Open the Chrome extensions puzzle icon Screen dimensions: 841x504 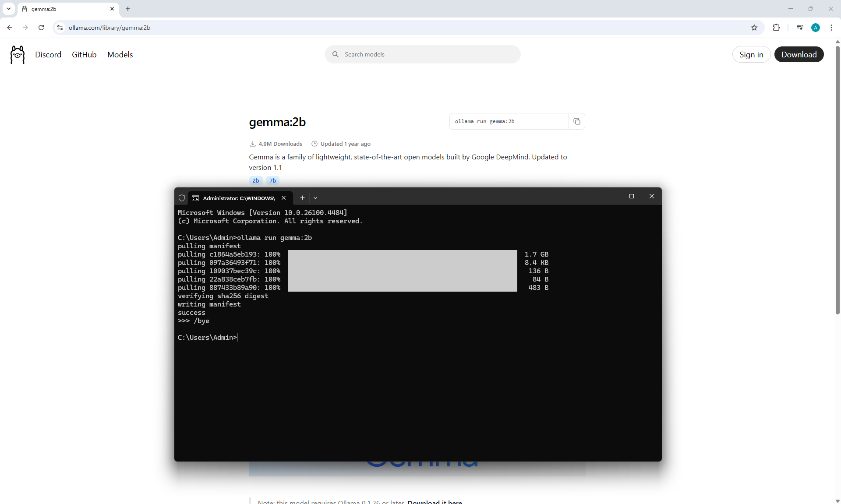pyautogui.click(x=776, y=28)
